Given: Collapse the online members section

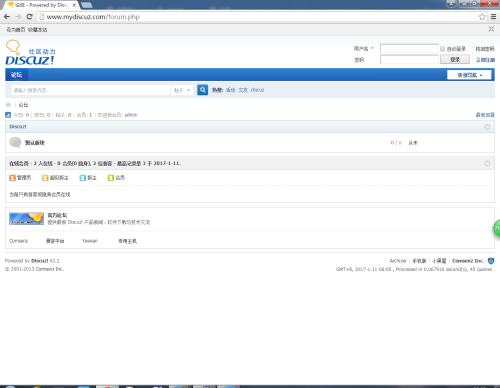Looking at the screenshot, I should (487, 163).
